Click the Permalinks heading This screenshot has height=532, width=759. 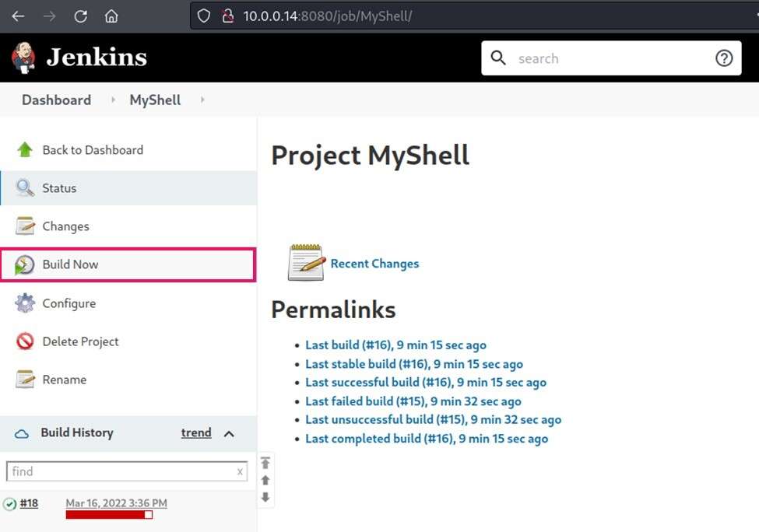[333, 310]
